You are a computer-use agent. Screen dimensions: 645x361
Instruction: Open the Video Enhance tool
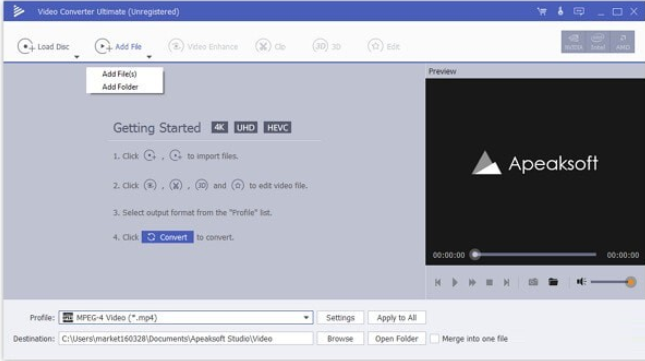tap(203, 46)
